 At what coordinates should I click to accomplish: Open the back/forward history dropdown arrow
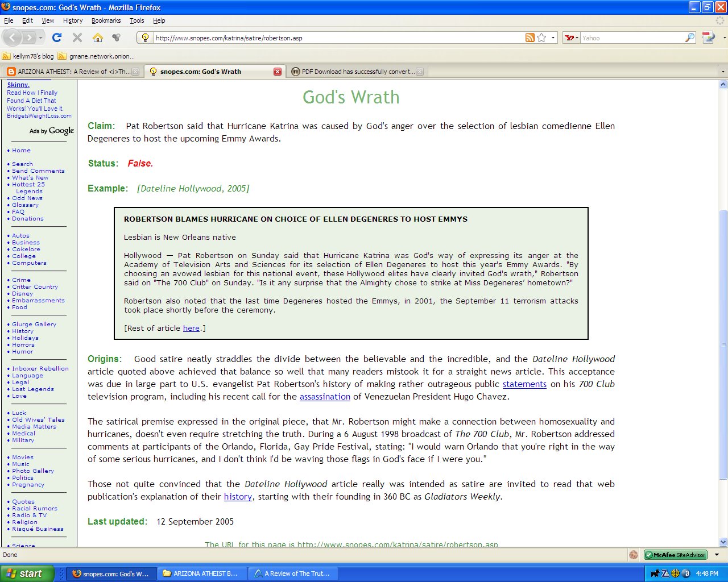click(40, 38)
